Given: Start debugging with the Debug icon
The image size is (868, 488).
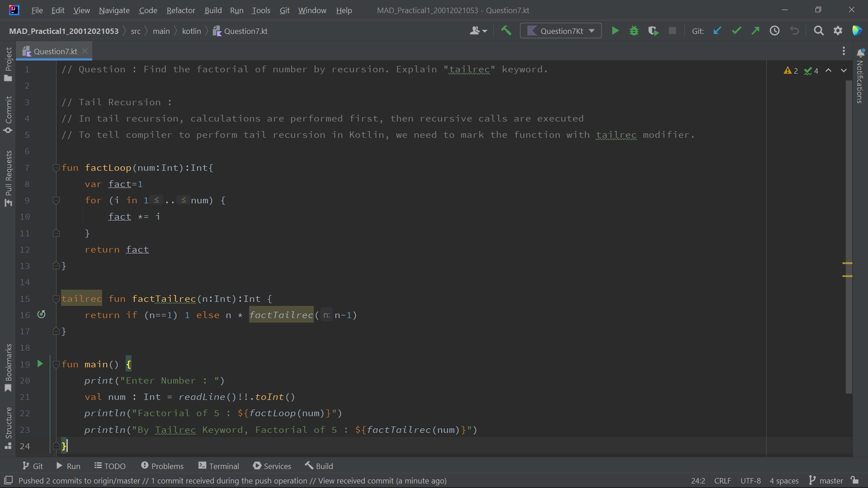Looking at the screenshot, I should click(634, 31).
